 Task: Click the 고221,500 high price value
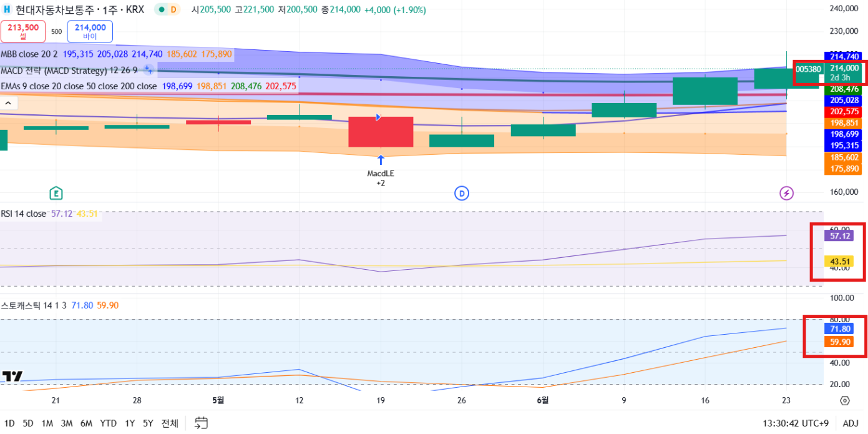[255, 10]
